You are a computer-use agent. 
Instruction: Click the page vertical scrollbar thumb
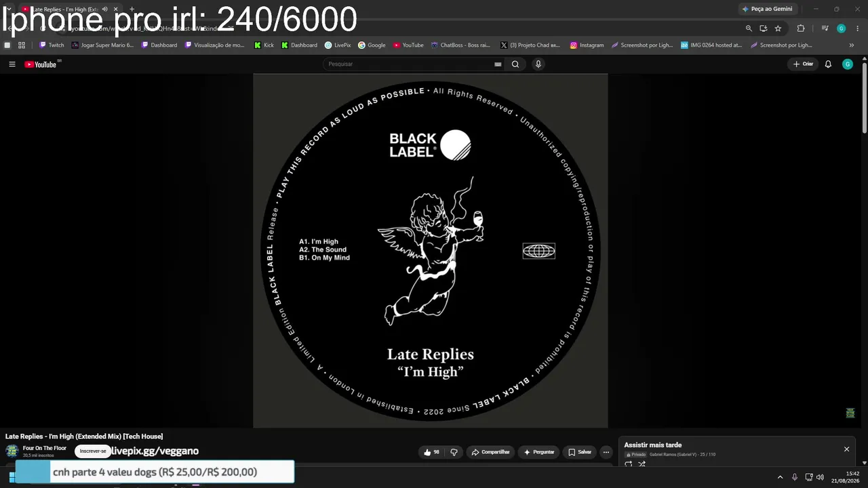point(864,98)
